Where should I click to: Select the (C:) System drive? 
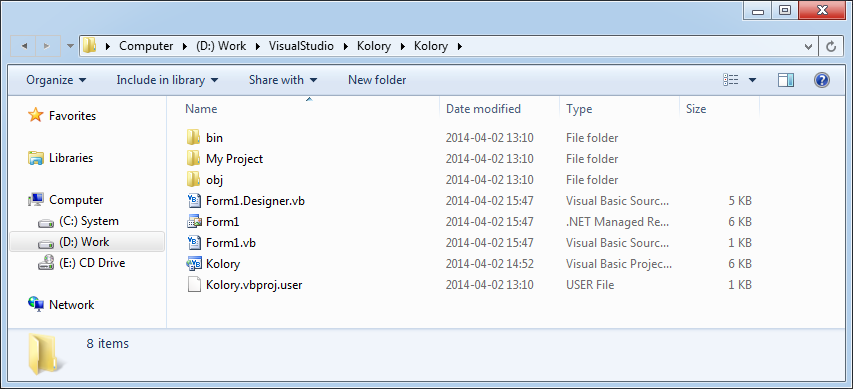coord(89,221)
